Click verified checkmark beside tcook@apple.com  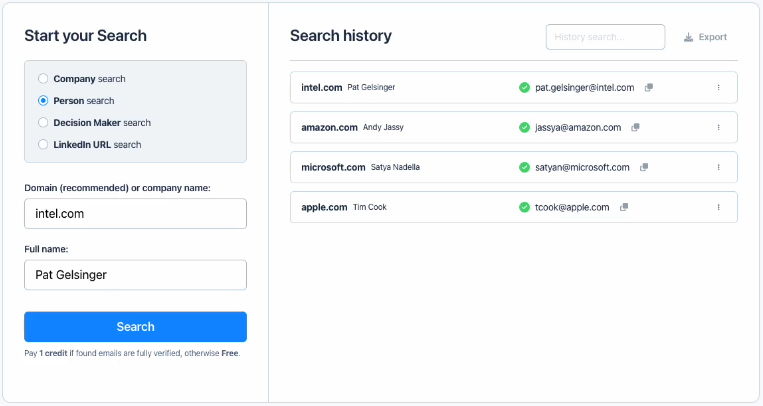point(524,208)
